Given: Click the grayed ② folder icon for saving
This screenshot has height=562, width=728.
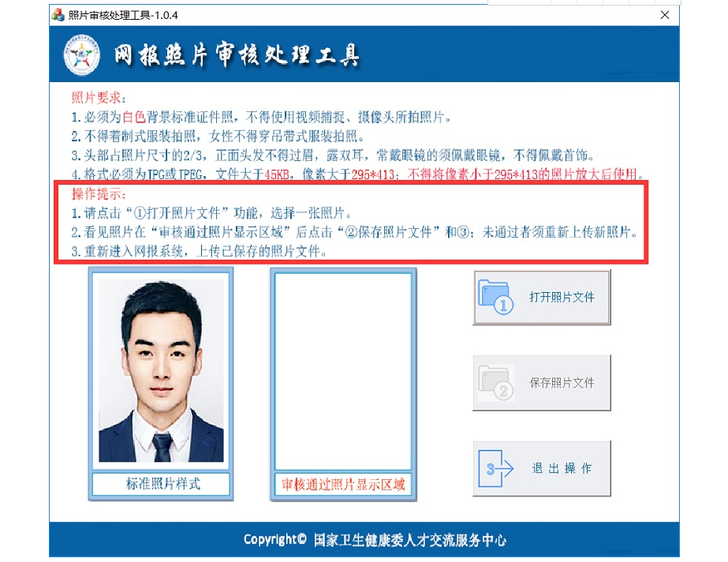Looking at the screenshot, I should coord(495,382).
